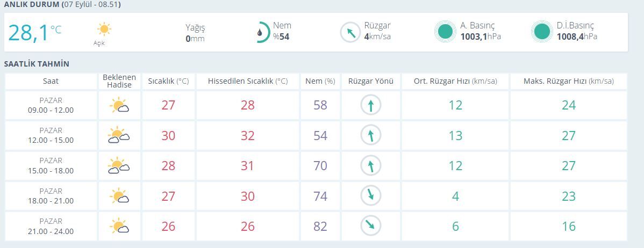The height and width of the screenshot is (248, 644).
Task: Click the humidity value 82 in last row
Action: [320, 227]
